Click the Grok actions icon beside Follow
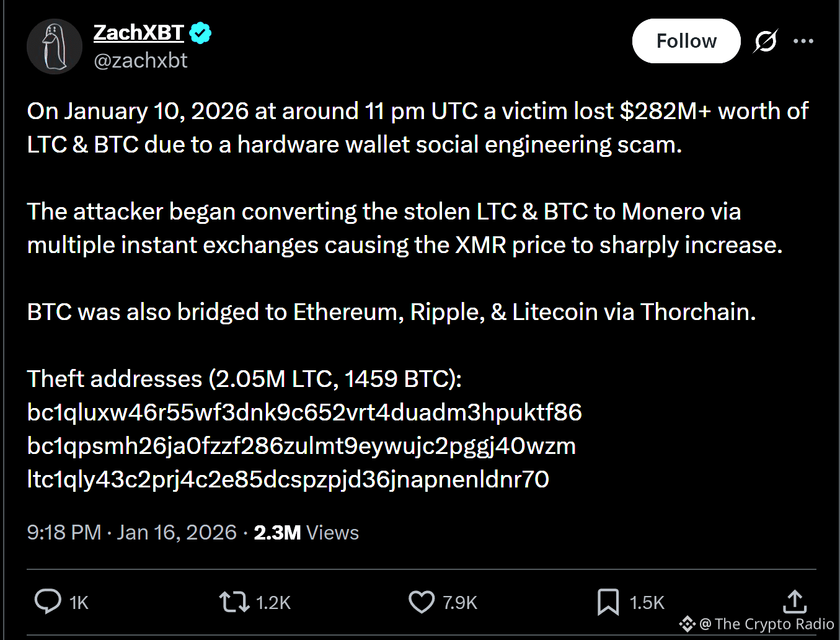The width and height of the screenshot is (840, 640). (x=764, y=41)
